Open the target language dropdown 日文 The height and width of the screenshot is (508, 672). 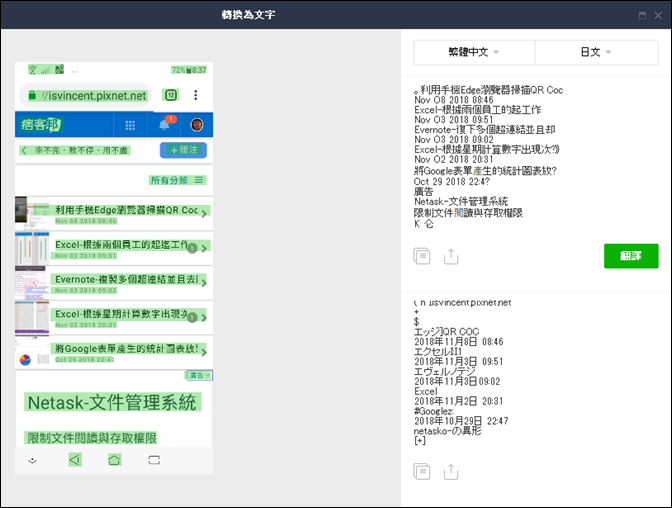point(597,52)
